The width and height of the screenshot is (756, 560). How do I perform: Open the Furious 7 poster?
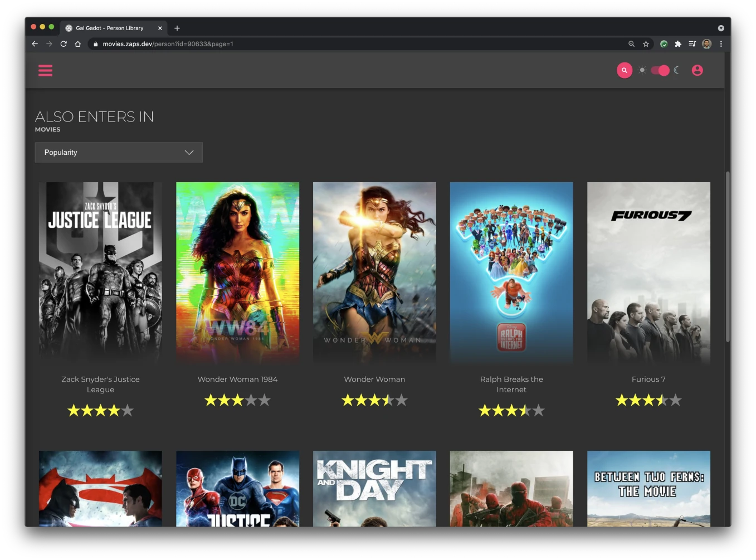(x=648, y=273)
